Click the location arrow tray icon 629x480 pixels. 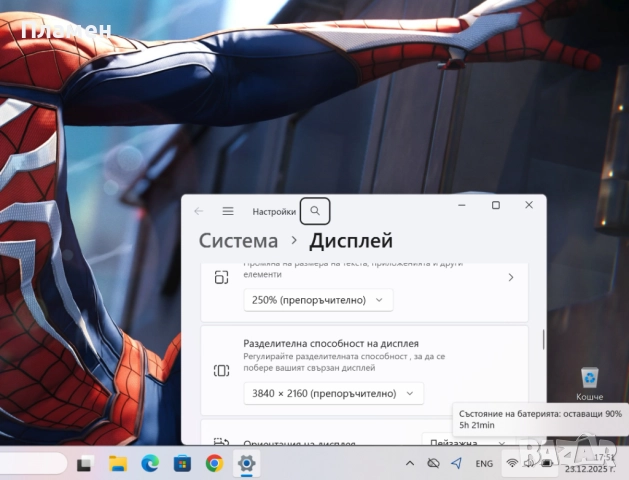coord(456,464)
